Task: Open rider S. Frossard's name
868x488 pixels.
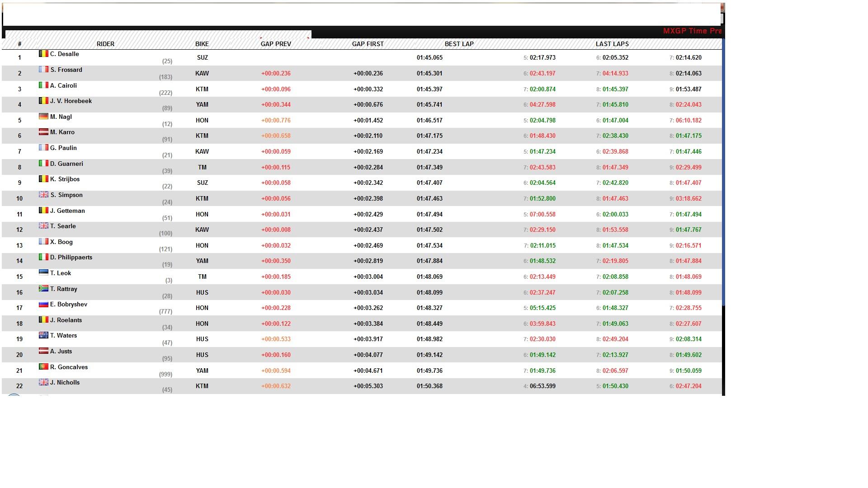Action: click(66, 70)
